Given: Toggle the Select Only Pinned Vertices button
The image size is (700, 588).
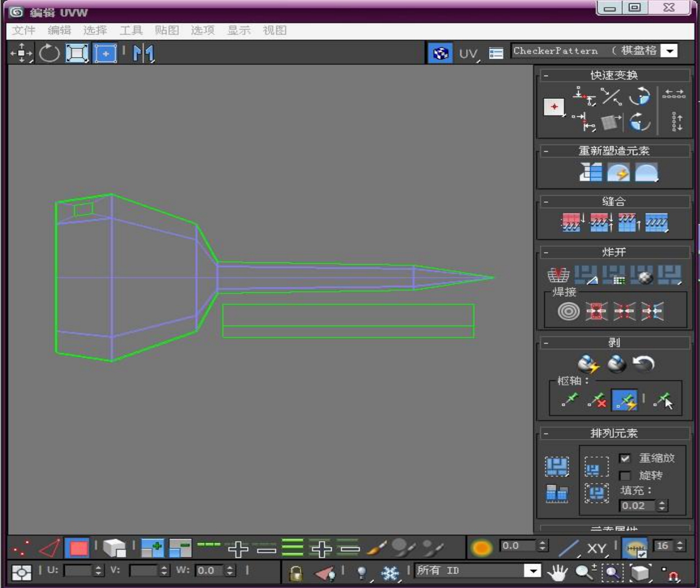Looking at the screenshot, I should click(663, 400).
